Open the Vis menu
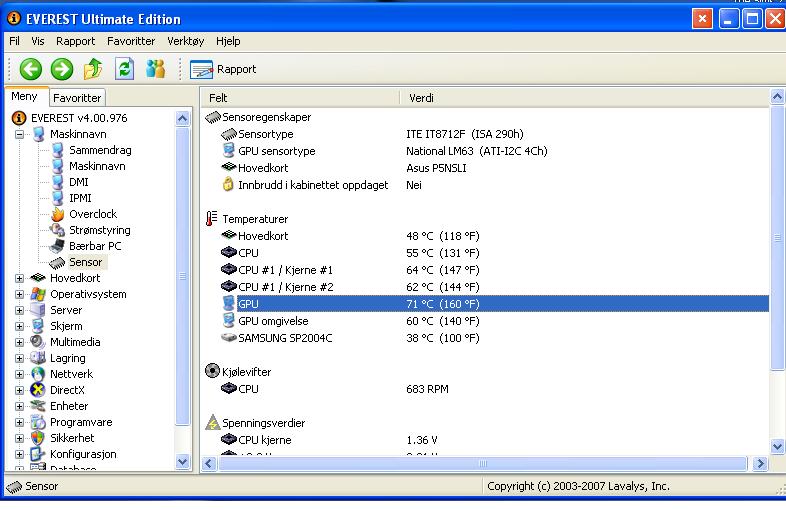Viewport: 786px width, 510px height. coord(38,41)
